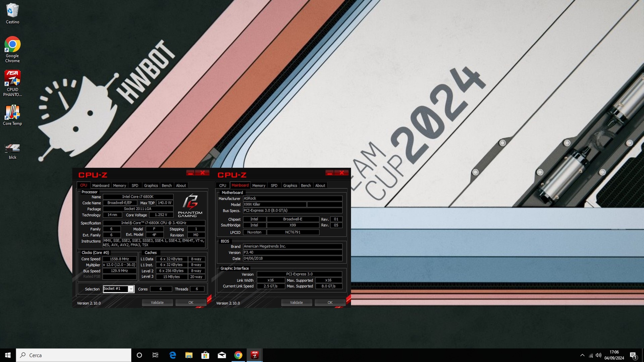Click the processor Name field Intel Core i7 6800K
644x362 pixels.
point(138,197)
